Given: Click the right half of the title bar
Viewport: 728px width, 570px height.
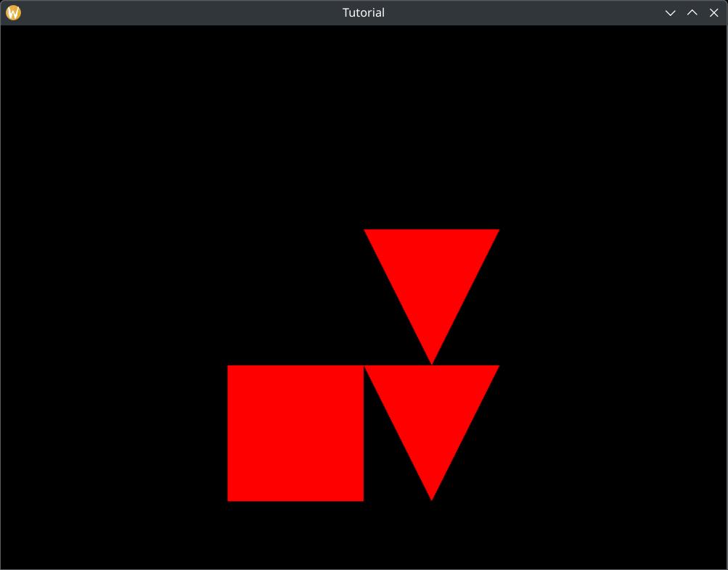Looking at the screenshot, I should click(x=544, y=12).
